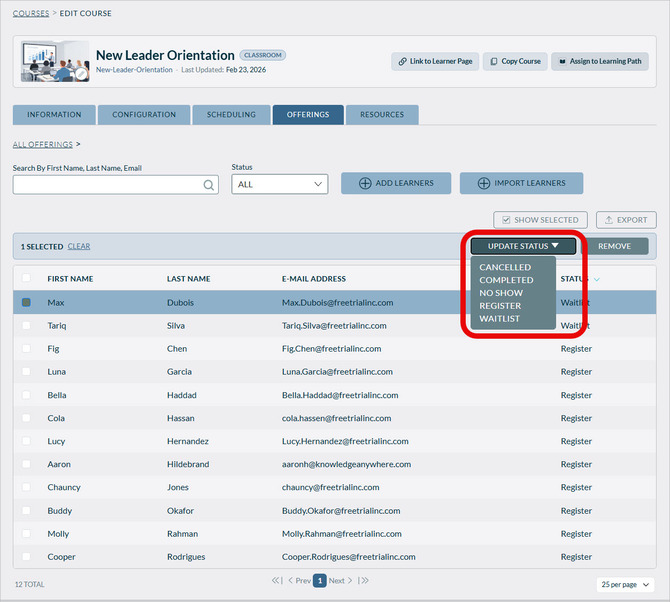Choose No Show from the status menu
The image size is (670, 602).
point(501,293)
